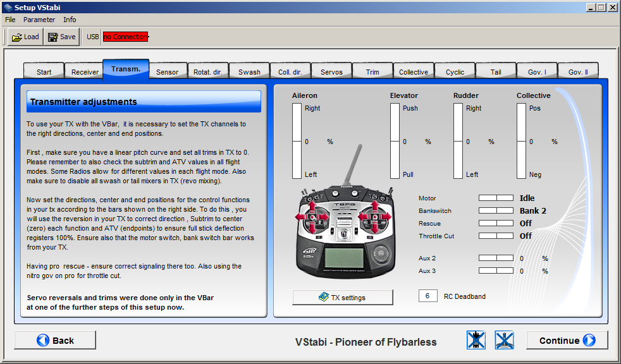
Task: Click the transmitter's left stick arrows
Action: 312,217
